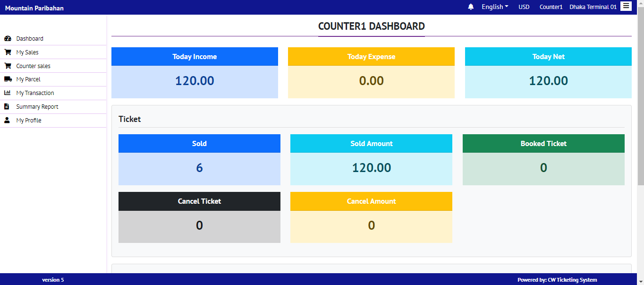Viewport: 644px width, 285px height.
Task: Click the My Profile user icon
Action: click(x=7, y=121)
